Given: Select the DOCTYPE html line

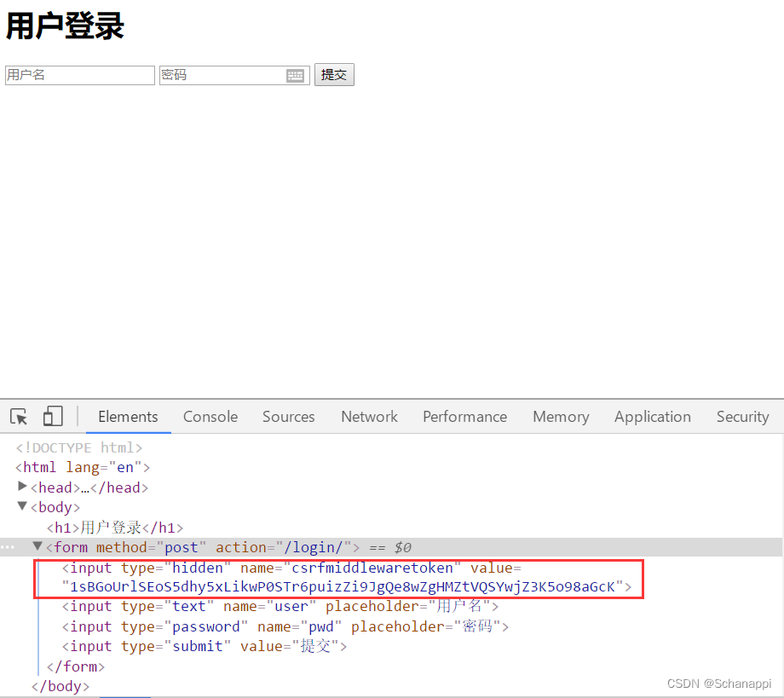Looking at the screenshot, I should coord(79,447).
